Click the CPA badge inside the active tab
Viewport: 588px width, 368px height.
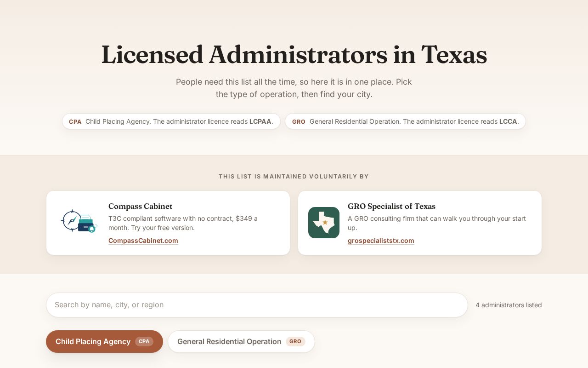pyautogui.click(x=144, y=341)
